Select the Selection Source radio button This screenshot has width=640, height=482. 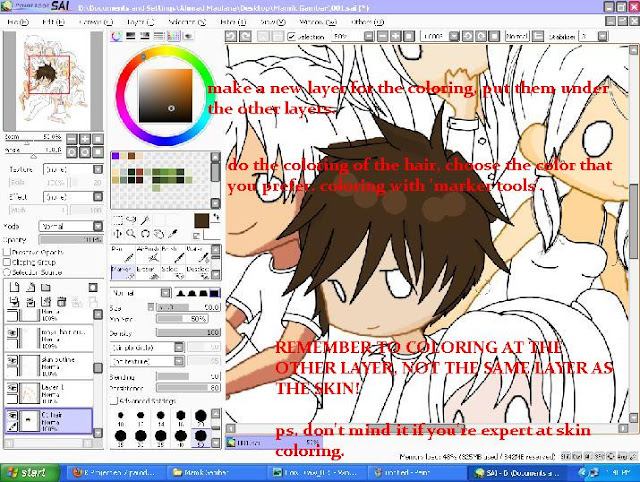pos(7,272)
